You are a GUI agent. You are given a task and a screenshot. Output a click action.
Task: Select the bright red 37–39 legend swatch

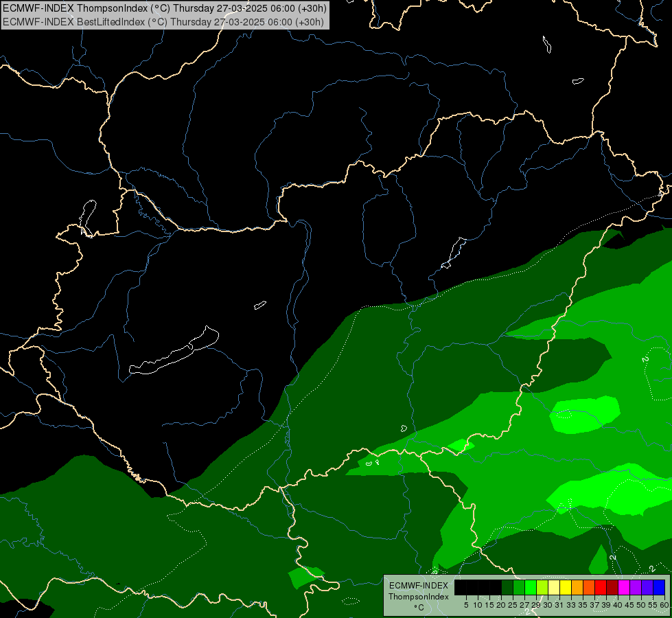601,587
